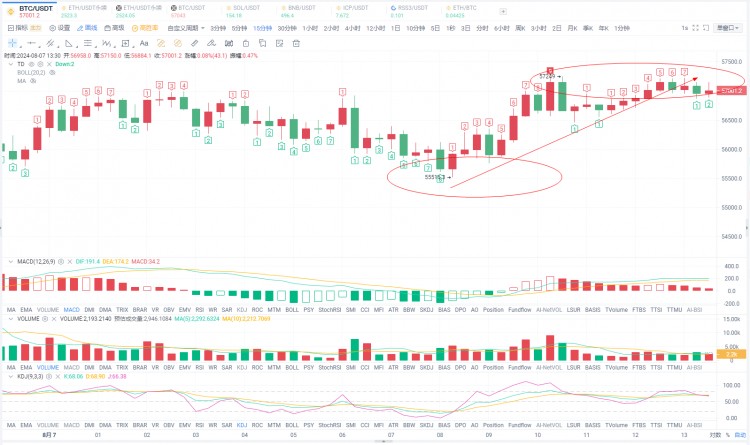Collapse the VOLUME panel chevron
Screen dimensions: 750x445
click(x=11, y=319)
